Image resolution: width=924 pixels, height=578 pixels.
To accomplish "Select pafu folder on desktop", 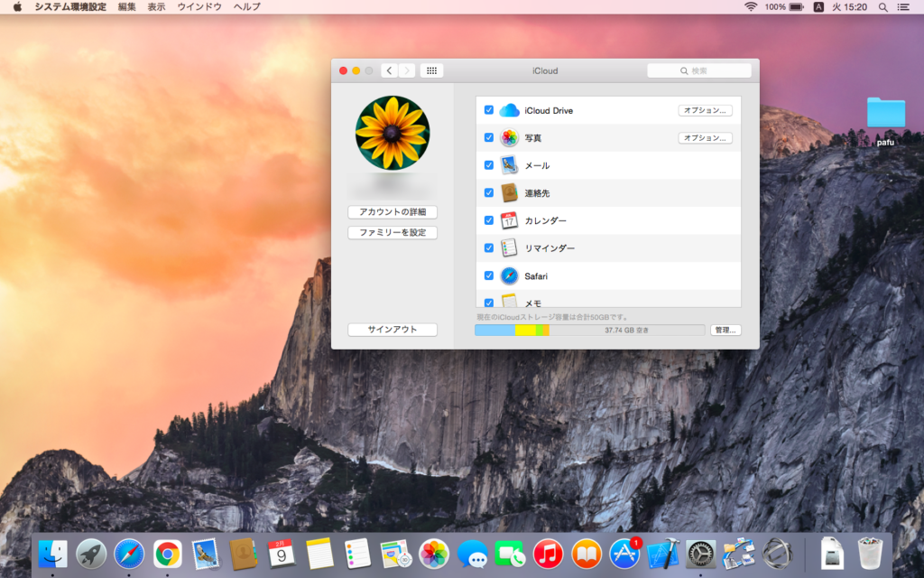I will click(x=886, y=121).
